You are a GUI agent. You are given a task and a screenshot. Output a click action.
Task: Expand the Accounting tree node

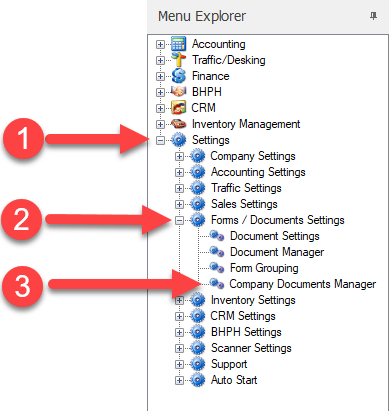[x=160, y=45]
